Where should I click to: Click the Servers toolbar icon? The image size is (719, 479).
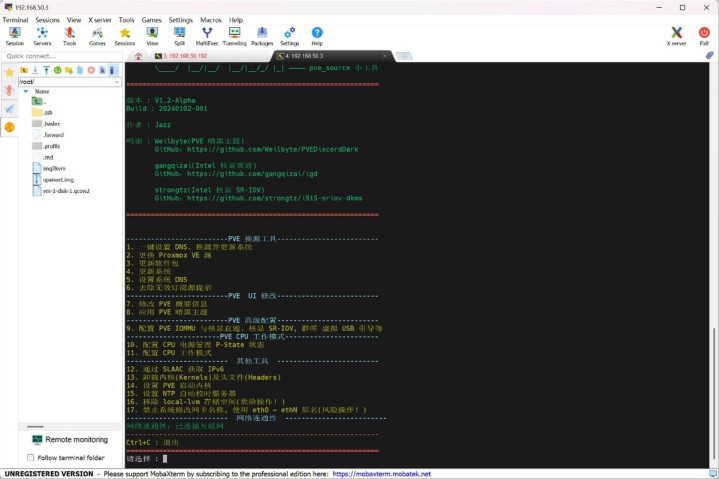[42, 36]
